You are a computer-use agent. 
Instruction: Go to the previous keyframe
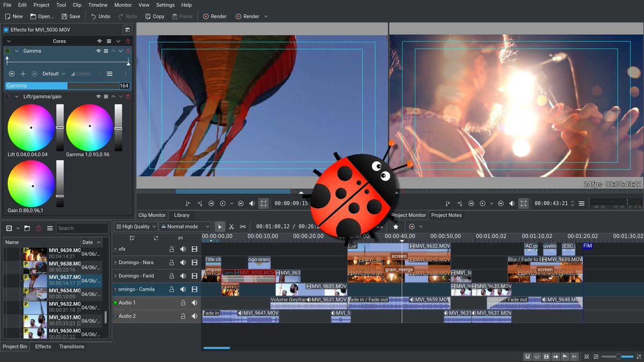pos(12,74)
